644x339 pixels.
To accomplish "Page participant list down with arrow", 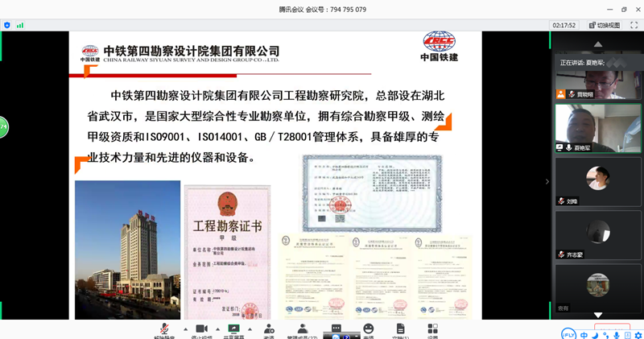I will tap(598, 315).
